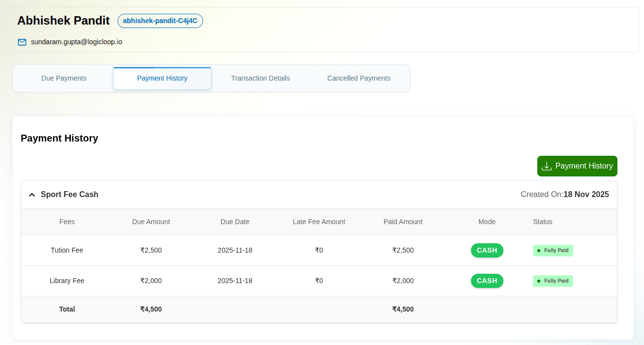Click the Created On 18 Nov 2025 date
The image size is (644, 345).
coord(565,194)
